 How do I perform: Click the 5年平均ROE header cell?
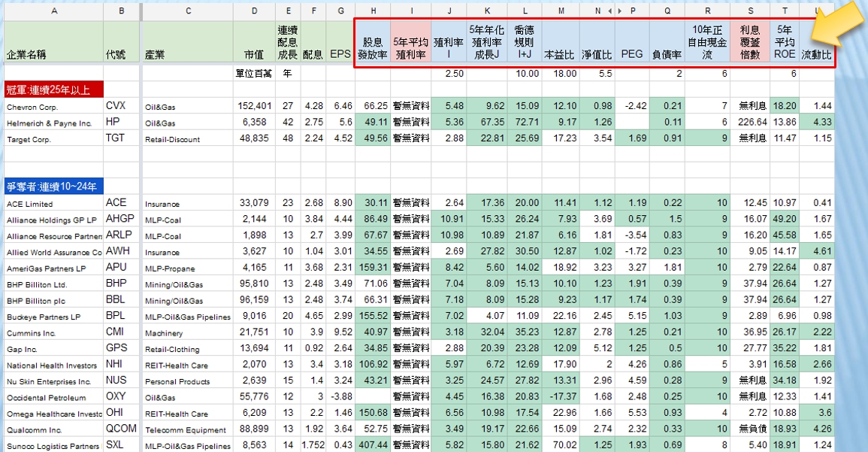(785, 42)
